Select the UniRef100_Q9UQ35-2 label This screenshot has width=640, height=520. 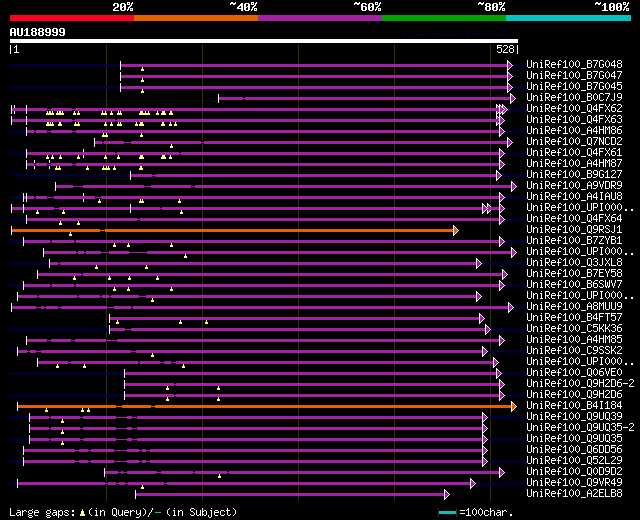[580, 428]
